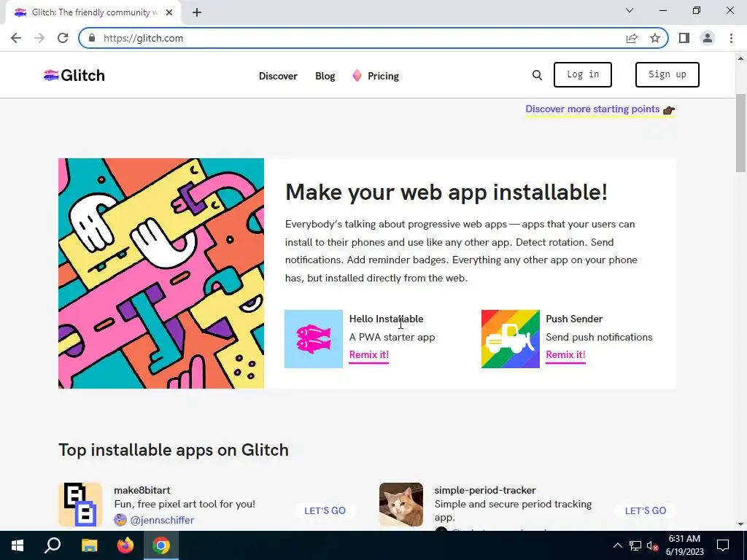Open the site search magnifier icon
Screen dimensions: 747x560
(537, 75)
